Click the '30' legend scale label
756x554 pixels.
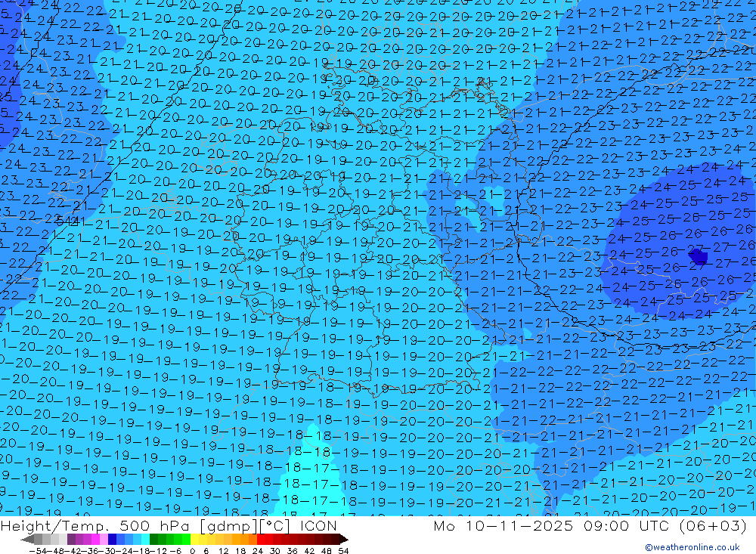(275, 551)
